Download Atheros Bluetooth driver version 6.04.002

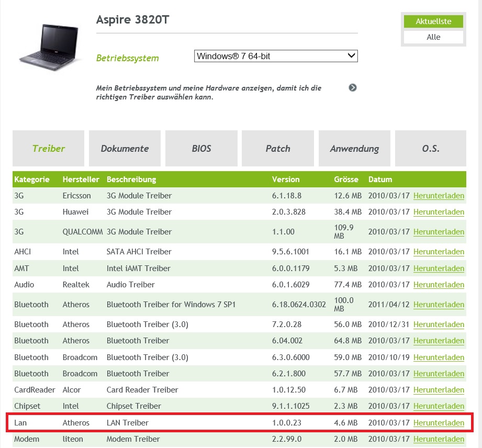(x=439, y=341)
